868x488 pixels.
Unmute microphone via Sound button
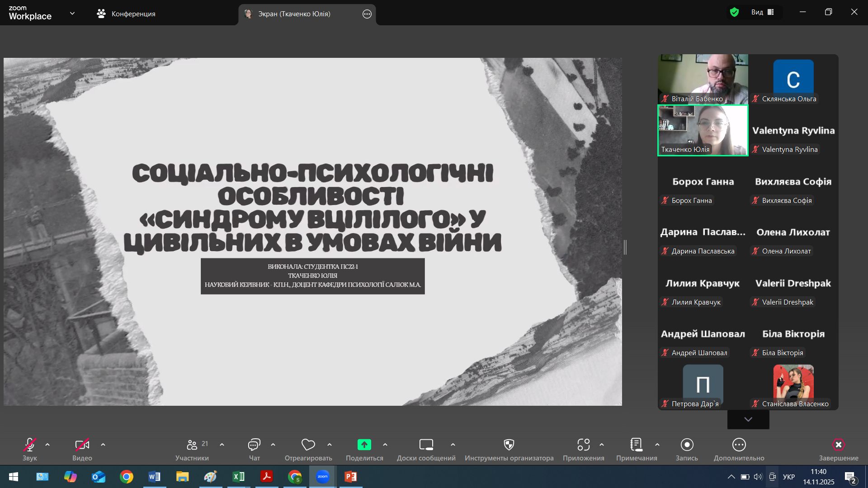point(30,445)
